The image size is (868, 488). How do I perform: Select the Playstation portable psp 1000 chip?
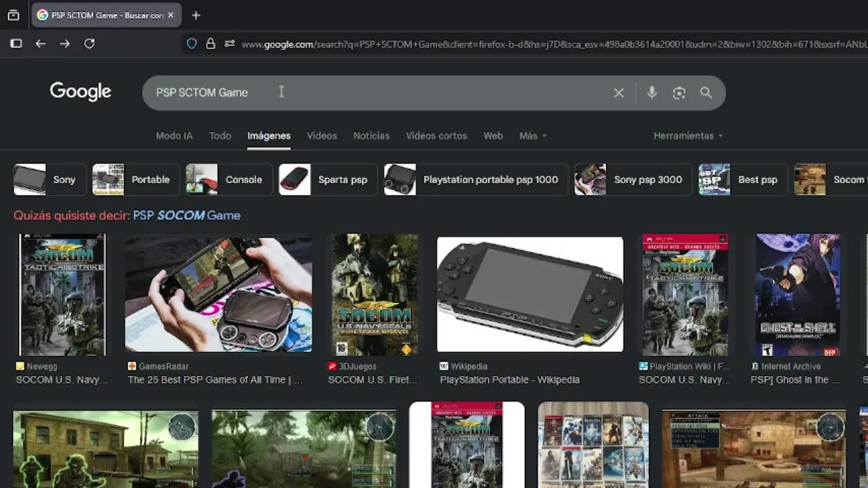point(476,180)
